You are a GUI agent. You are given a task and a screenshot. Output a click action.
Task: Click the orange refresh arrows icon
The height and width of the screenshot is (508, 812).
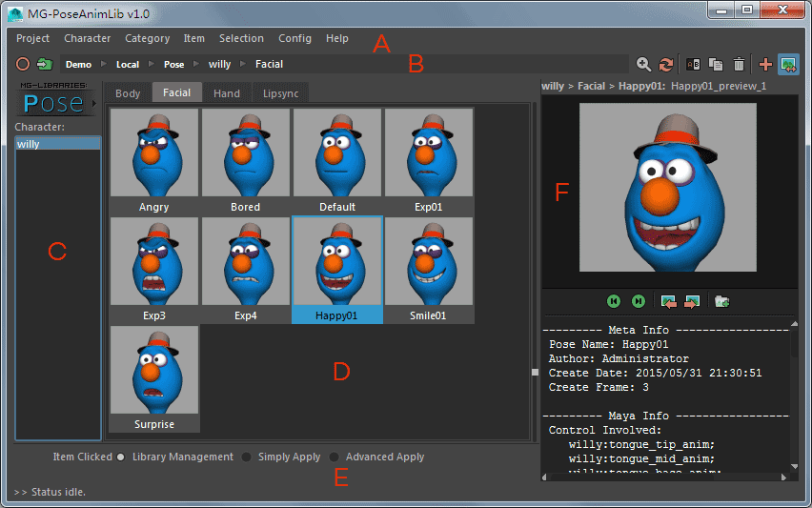point(666,65)
